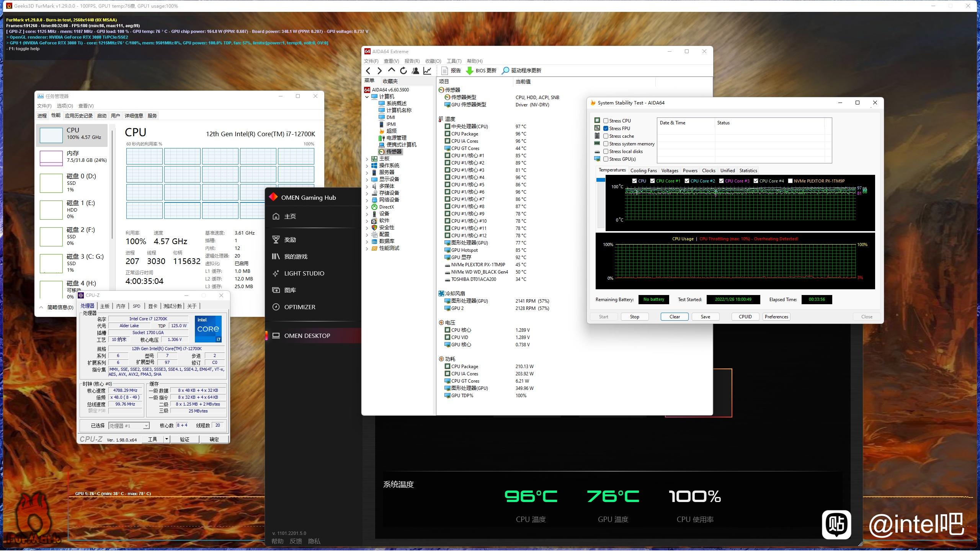980x551 pixels.
Task: Expand 存储设备 tree node
Action: pos(367,193)
